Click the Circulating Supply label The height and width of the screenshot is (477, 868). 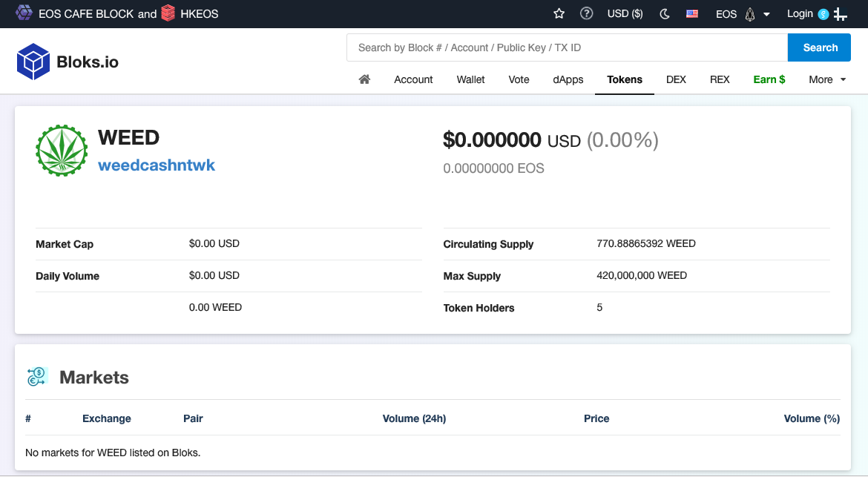click(488, 244)
